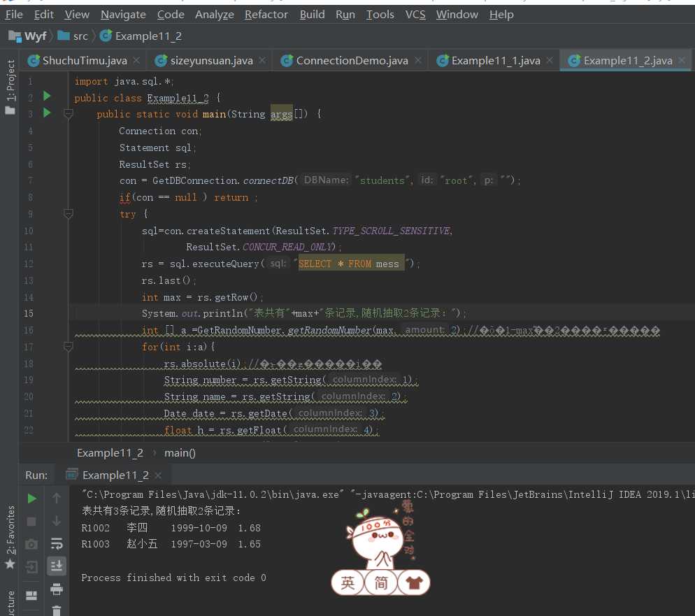Close the ShuchuTimu.java tab
This screenshot has width=695, height=616.
[x=136, y=60]
